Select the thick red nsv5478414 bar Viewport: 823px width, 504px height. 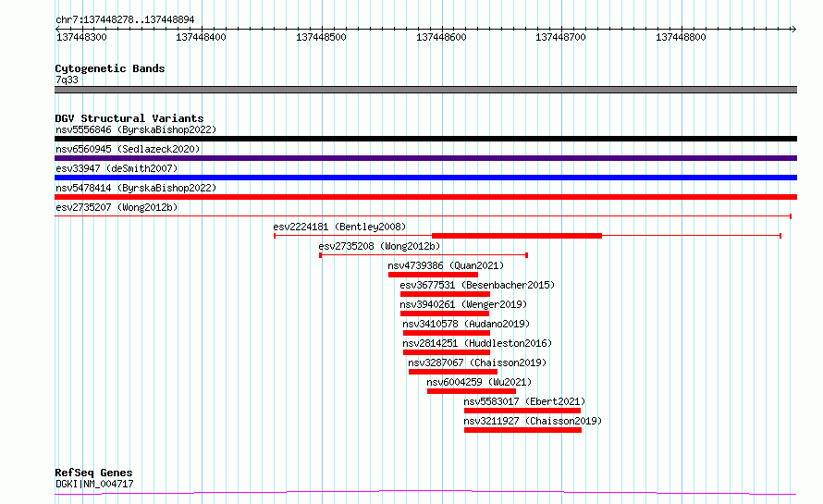coord(425,197)
